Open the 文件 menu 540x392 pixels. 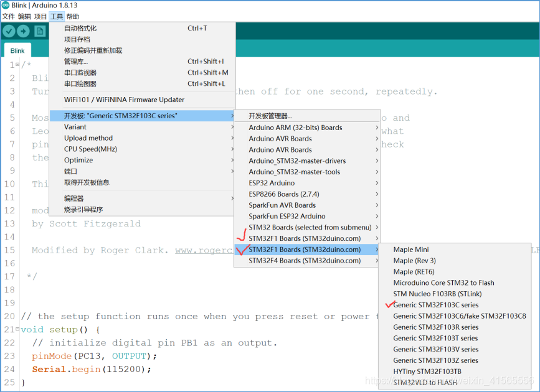point(9,16)
